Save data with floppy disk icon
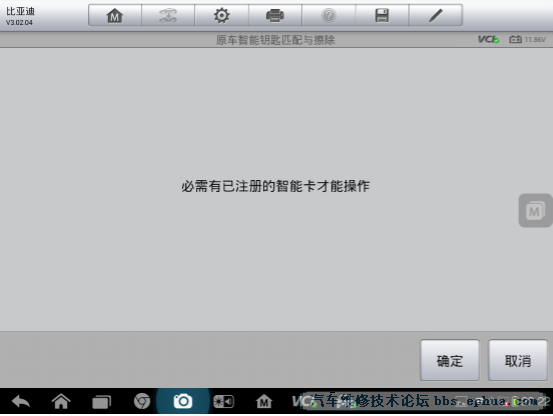 (x=382, y=16)
